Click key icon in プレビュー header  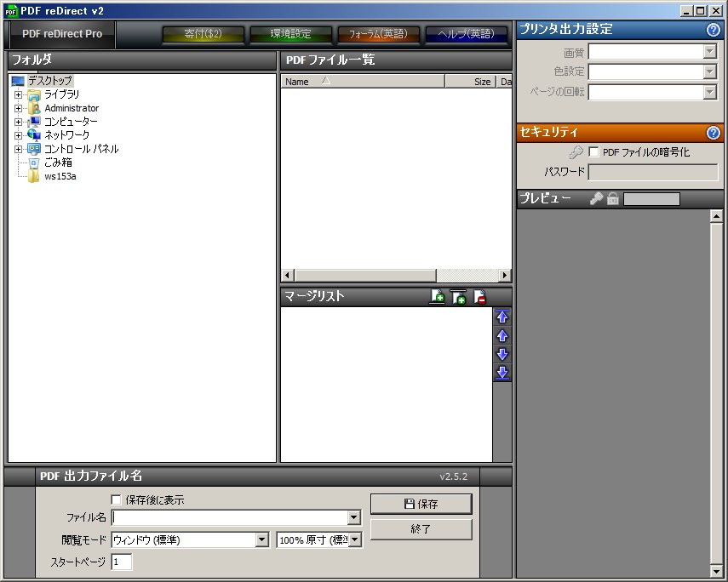coord(596,198)
